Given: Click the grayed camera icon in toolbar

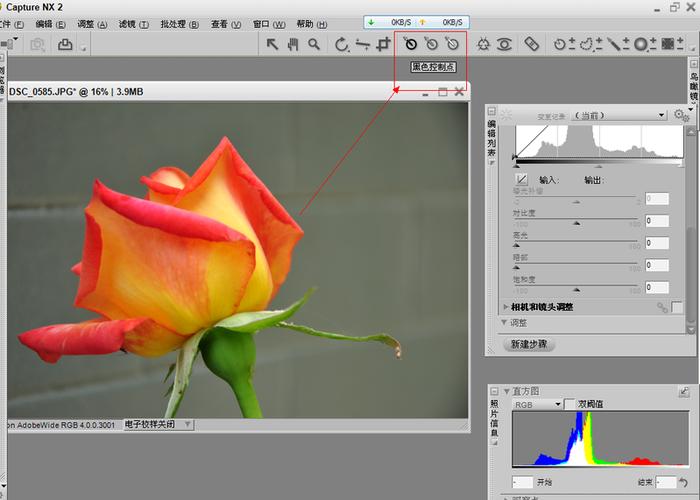Looking at the screenshot, I should (x=38, y=44).
